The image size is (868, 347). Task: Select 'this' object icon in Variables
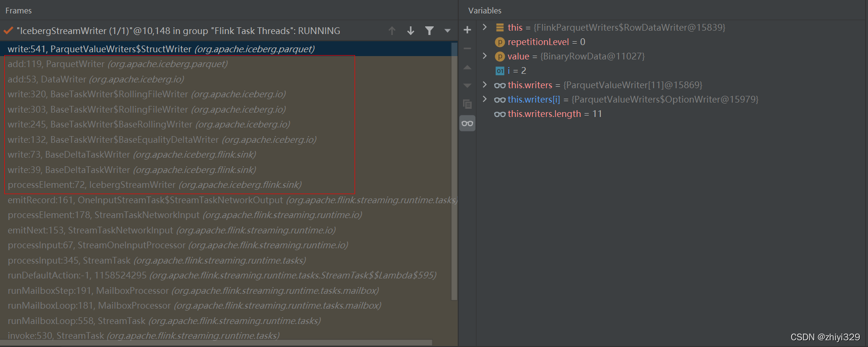(500, 28)
